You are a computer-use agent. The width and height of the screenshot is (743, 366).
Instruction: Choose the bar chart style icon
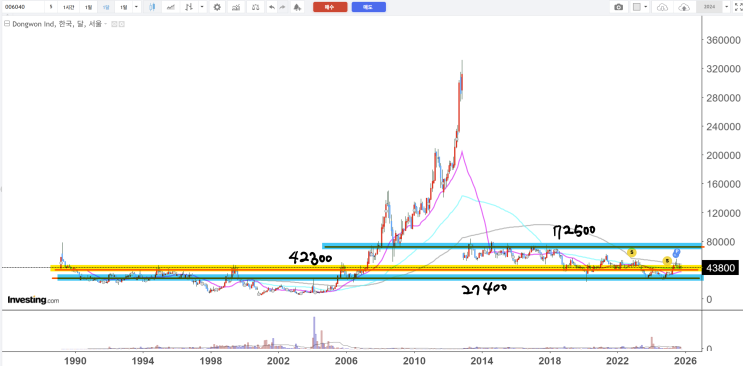189,7
